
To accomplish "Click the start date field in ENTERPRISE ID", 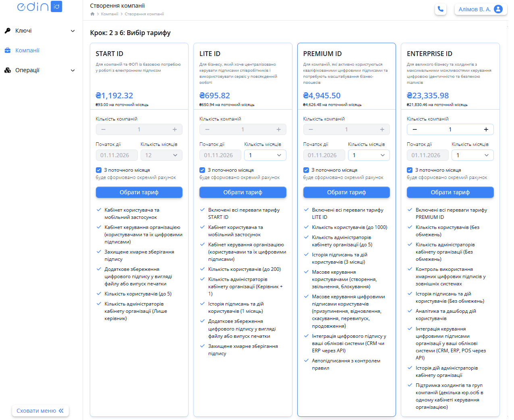I will [x=428, y=155].
